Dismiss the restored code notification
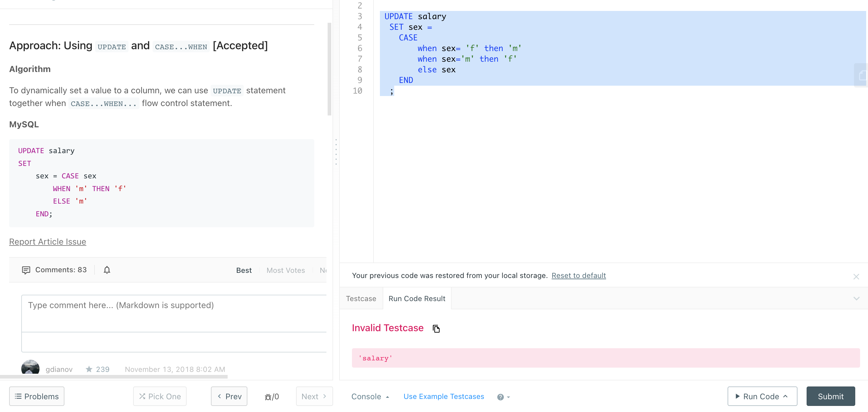This screenshot has width=868, height=412. [x=856, y=276]
